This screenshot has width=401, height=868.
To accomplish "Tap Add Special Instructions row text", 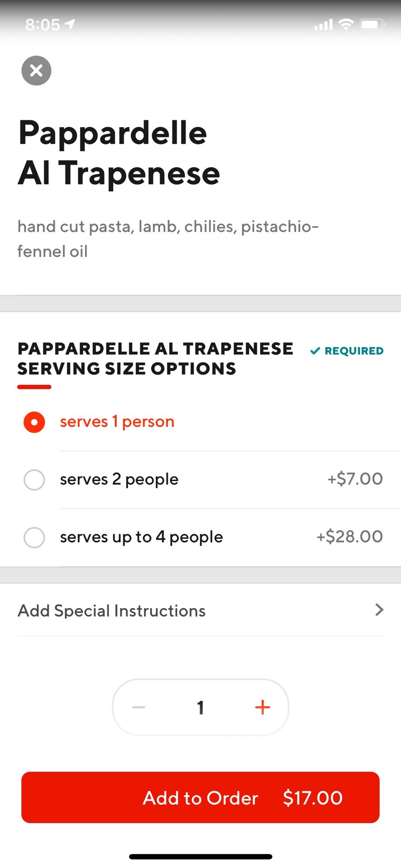I will pyautogui.click(x=111, y=611).
